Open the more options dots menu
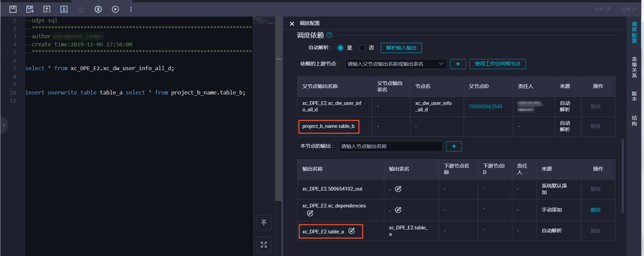This screenshot has width=644, height=256. click(131, 9)
